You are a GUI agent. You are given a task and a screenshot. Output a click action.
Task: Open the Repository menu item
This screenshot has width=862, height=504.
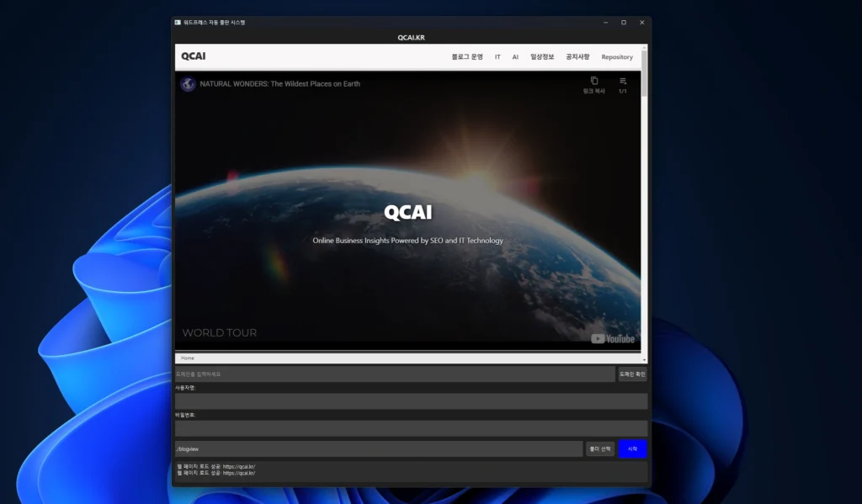[x=617, y=57]
